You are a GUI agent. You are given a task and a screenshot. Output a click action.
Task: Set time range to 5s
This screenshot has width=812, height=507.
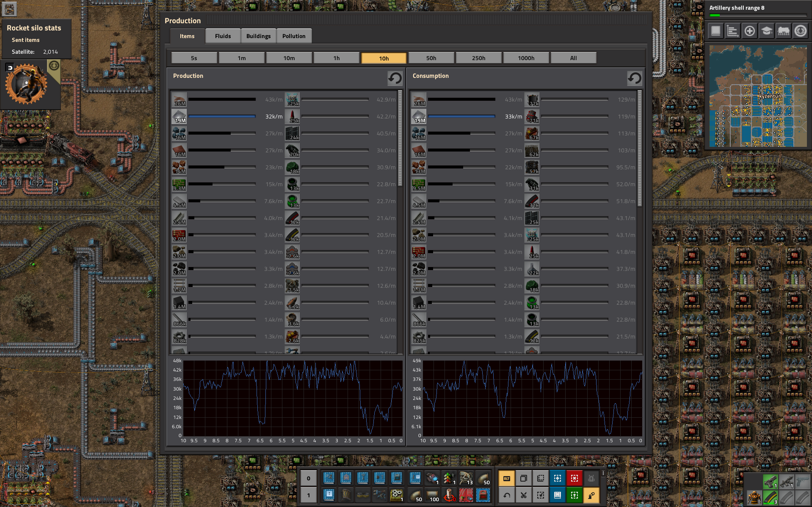click(194, 58)
